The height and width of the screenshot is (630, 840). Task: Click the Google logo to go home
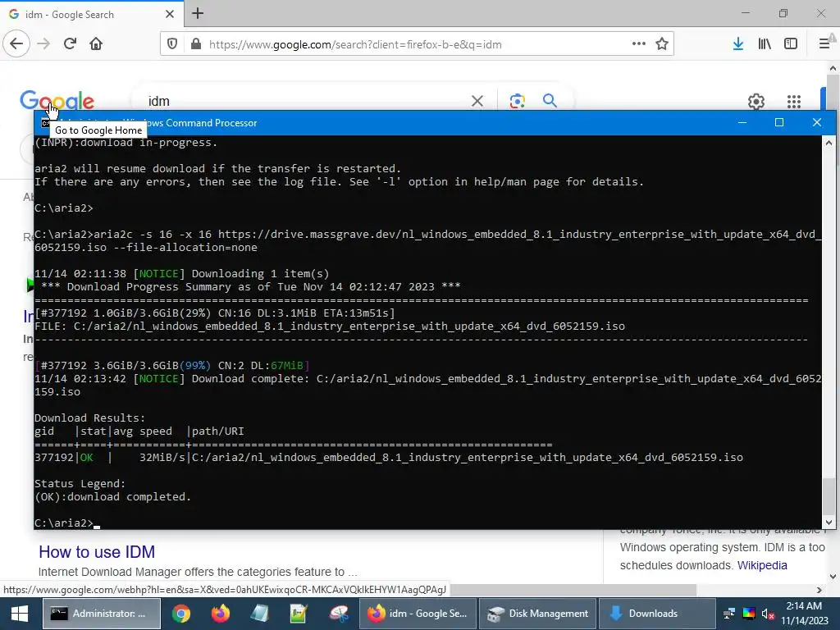pos(57,101)
